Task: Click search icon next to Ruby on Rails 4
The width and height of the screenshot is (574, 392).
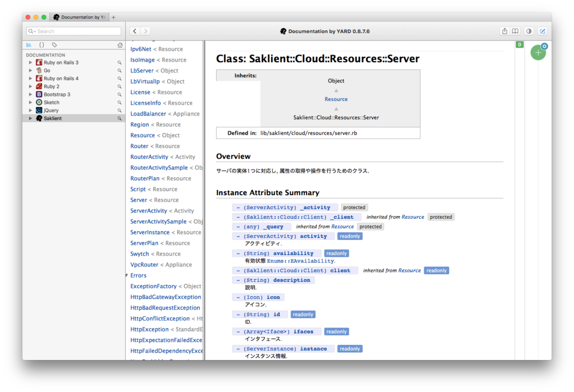Action: click(x=119, y=79)
